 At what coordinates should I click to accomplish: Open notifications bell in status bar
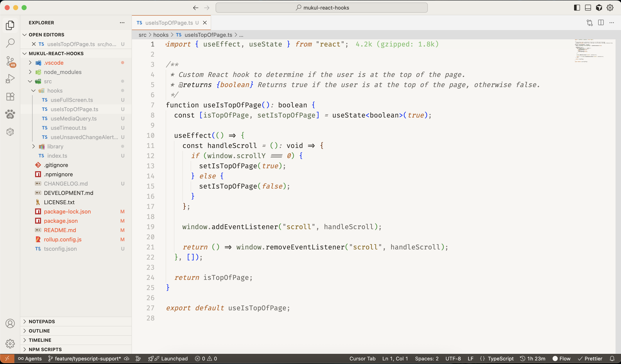point(612,359)
